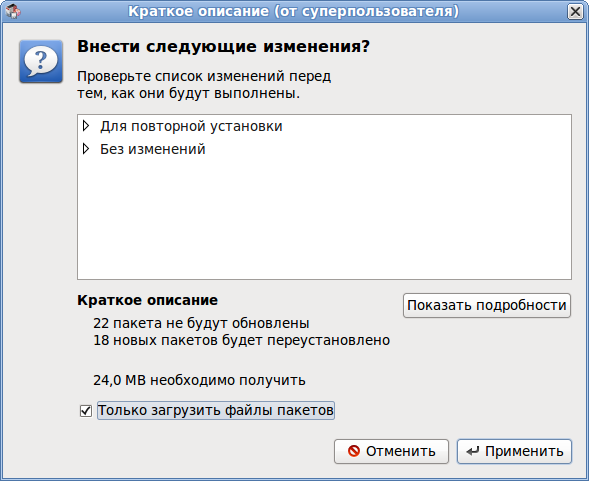Confirm changes with the 'Применить' button
This screenshot has width=589, height=481.
(514, 451)
